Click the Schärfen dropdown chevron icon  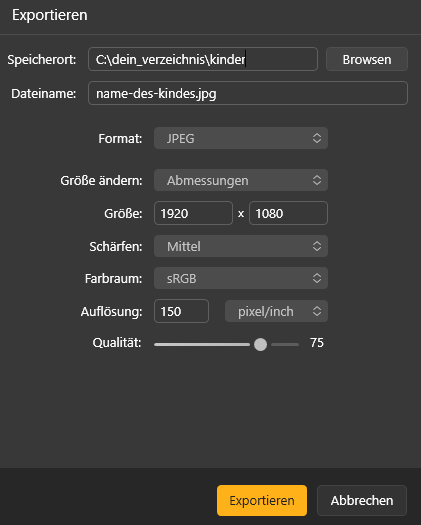(x=317, y=246)
